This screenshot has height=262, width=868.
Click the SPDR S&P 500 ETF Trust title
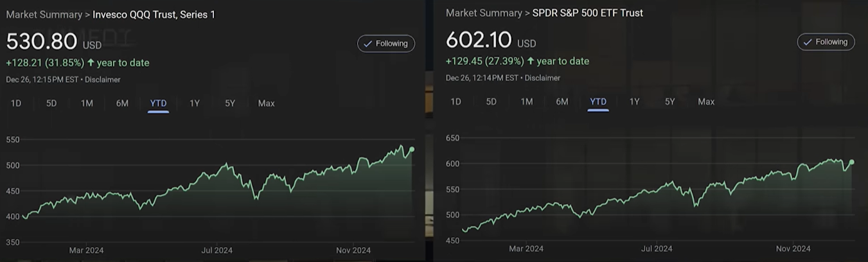tap(588, 13)
